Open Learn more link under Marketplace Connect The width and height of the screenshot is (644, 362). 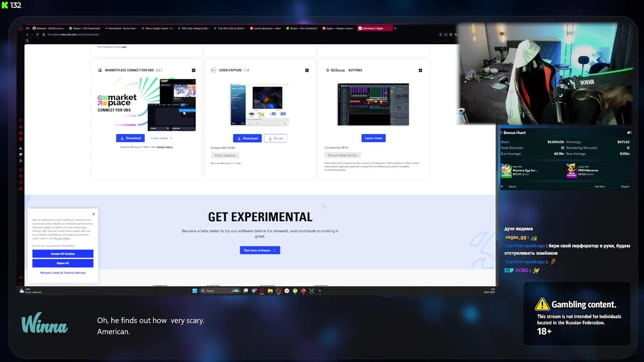pyautogui.click(x=161, y=138)
